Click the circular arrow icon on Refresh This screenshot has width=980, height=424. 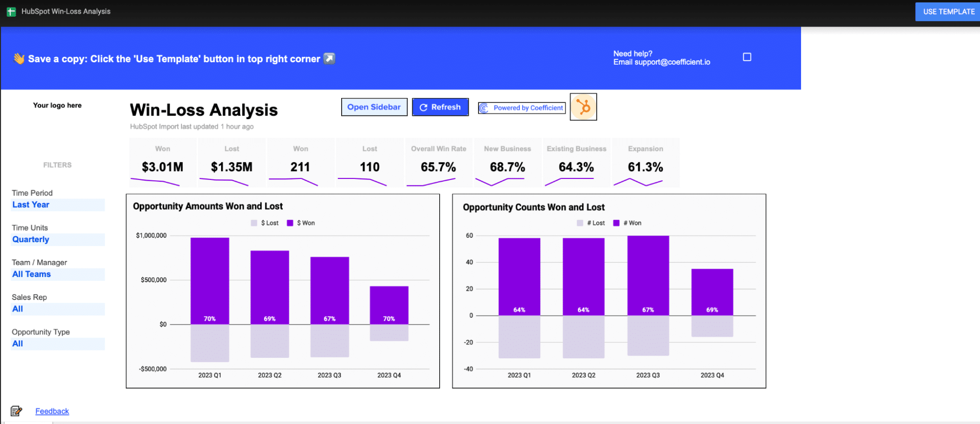(424, 107)
